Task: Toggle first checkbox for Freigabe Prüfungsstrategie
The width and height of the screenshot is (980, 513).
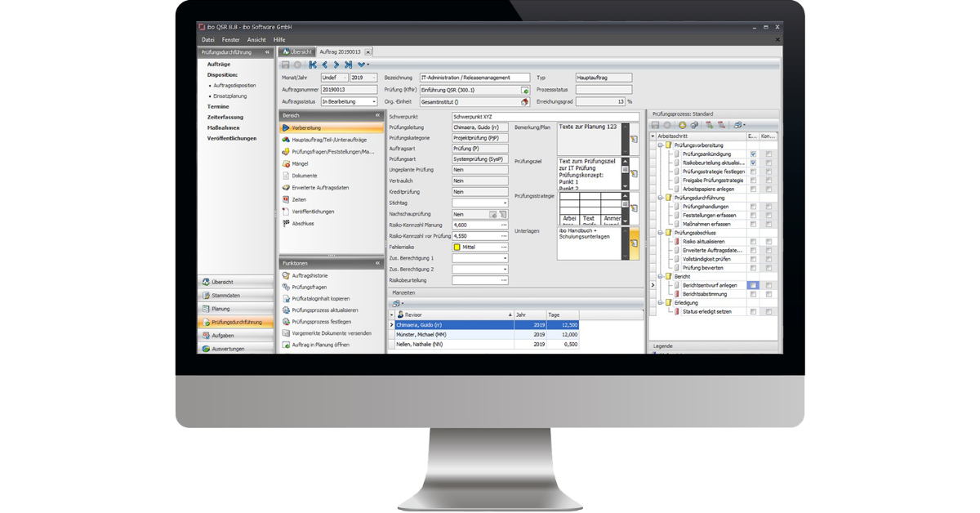Action: [x=753, y=180]
